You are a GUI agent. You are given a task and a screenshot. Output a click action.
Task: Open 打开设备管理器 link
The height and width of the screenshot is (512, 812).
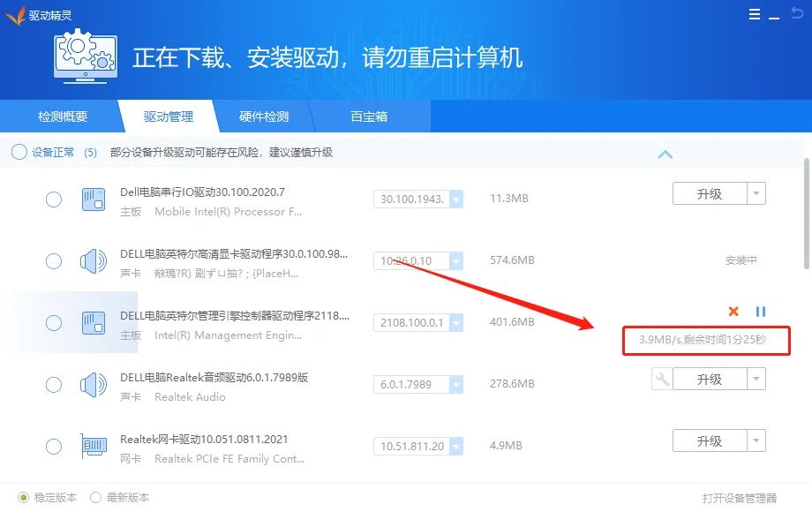740,498
